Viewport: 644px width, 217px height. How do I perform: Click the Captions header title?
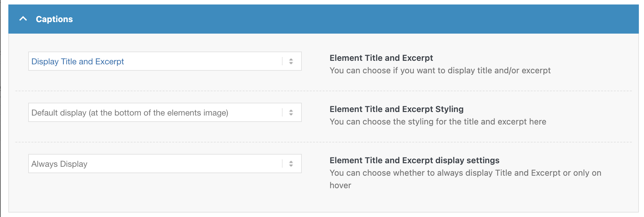54,19
